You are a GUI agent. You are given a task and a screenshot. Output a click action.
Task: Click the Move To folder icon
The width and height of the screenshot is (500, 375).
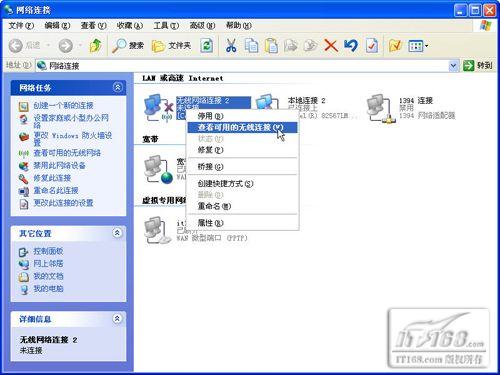[291, 45]
